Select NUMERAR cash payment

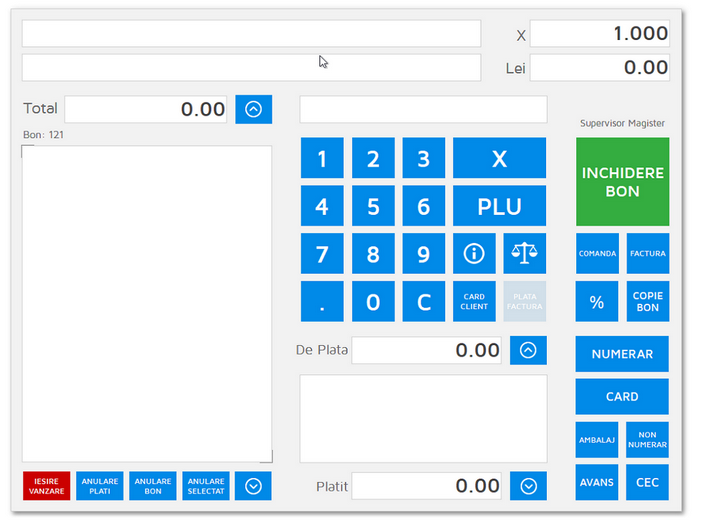point(622,354)
